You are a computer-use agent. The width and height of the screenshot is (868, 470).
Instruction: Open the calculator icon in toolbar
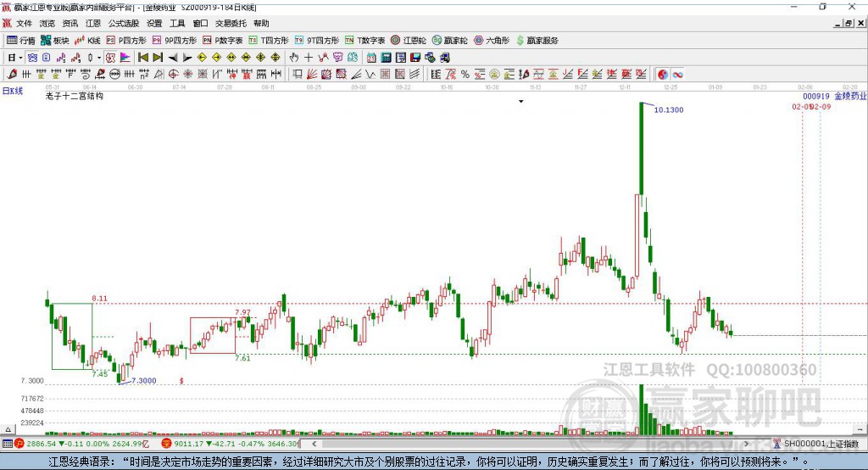[x=386, y=58]
